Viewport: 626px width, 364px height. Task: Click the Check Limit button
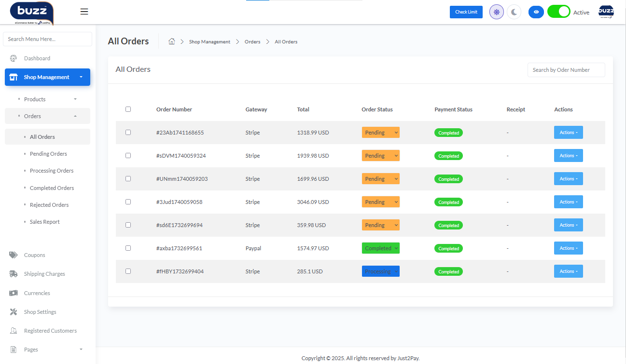(x=466, y=12)
